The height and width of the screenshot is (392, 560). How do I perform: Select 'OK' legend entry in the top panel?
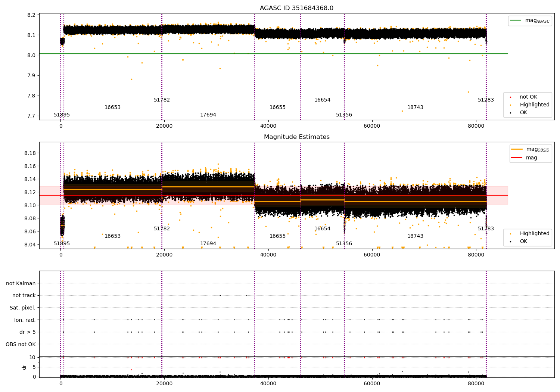pos(518,113)
